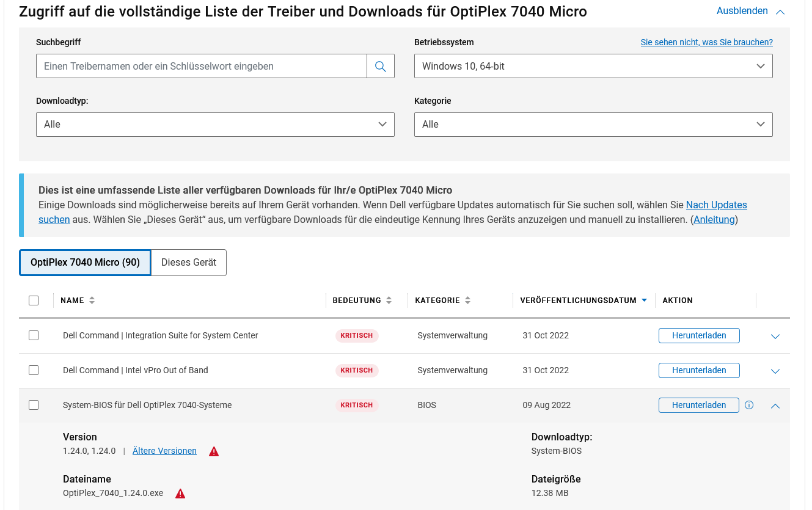This screenshot has width=812, height=510.
Task: Collapse the section via Ausblenden
Action: point(750,11)
